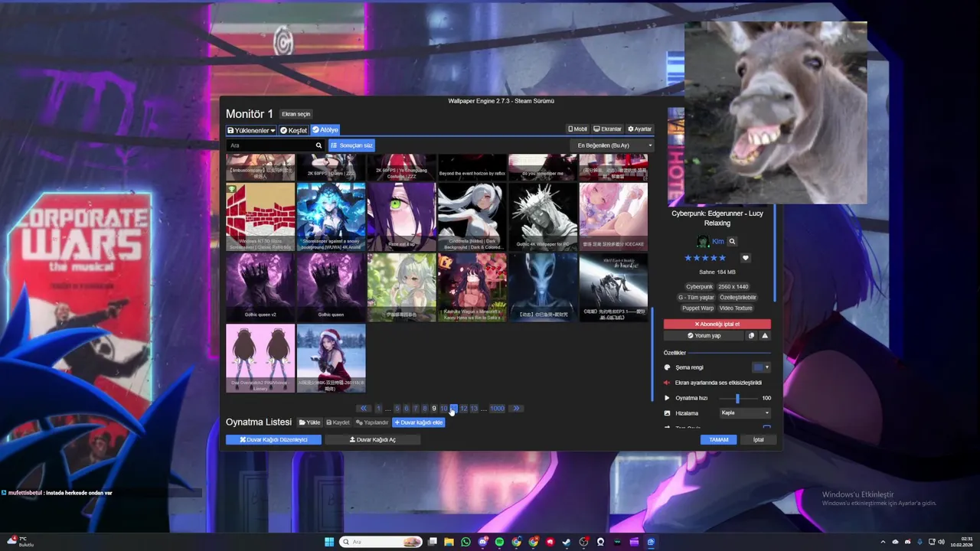This screenshot has height=551, width=980.
Task: Open WhatsApp from the taskbar
Action: click(465, 542)
